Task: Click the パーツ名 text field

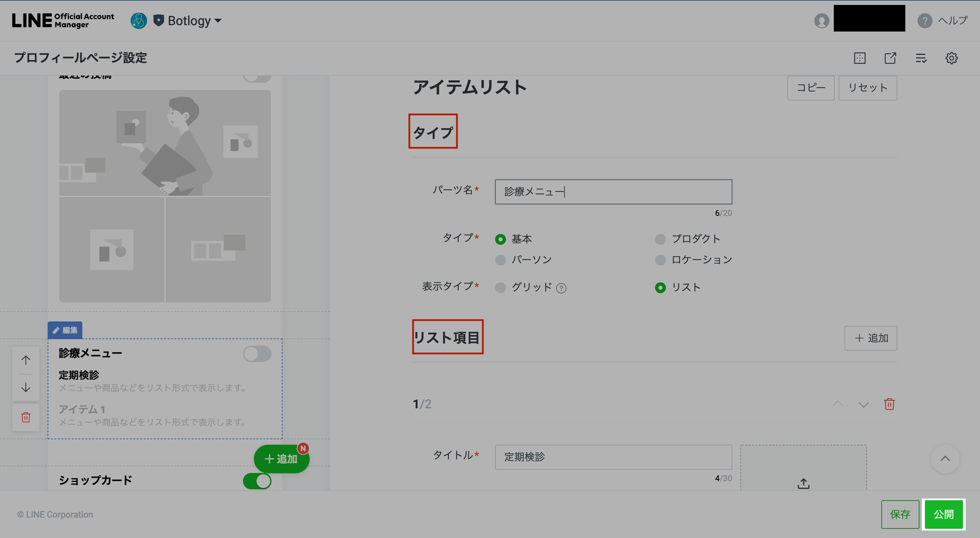Action: coord(613,191)
